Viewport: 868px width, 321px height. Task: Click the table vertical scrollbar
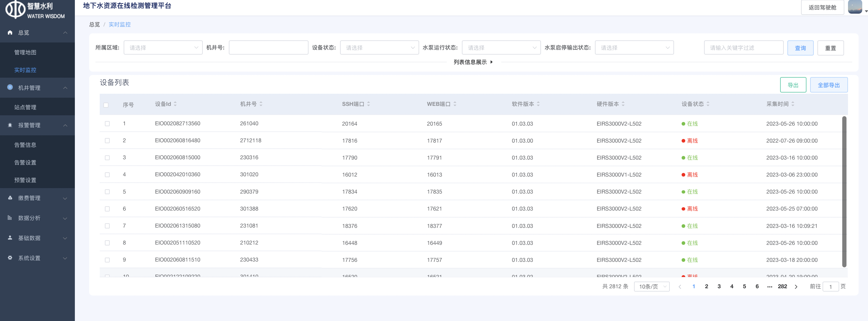click(x=844, y=191)
